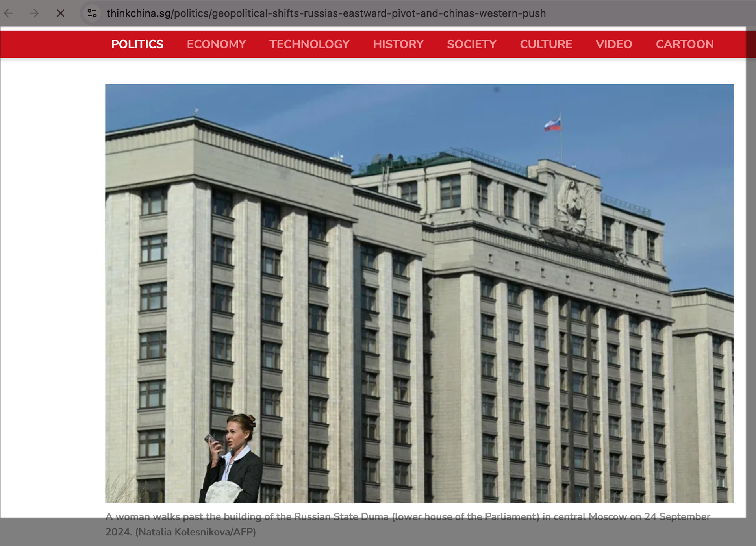The width and height of the screenshot is (756, 546).
Task: Stop the page loading with the X
Action: (x=60, y=13)
